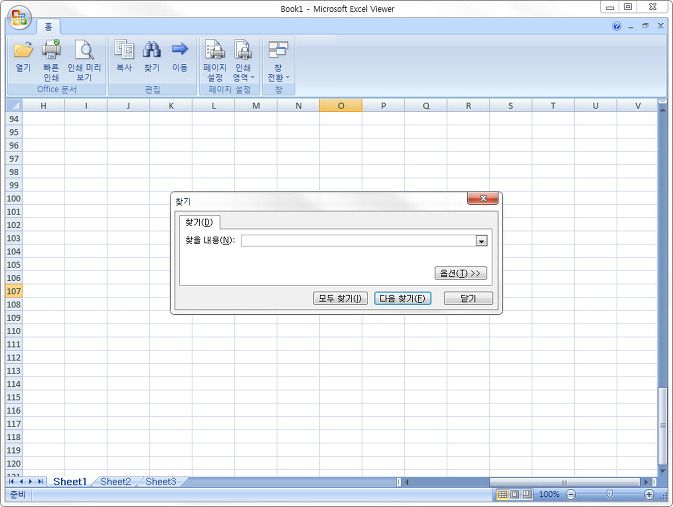Select the 찾기(D) tab in dialog
Viewport: 673px width, 507px height.
[x=199, y=222]
